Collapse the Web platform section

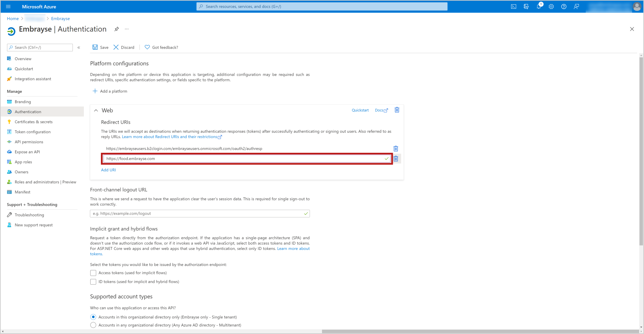tap(96, 110)
